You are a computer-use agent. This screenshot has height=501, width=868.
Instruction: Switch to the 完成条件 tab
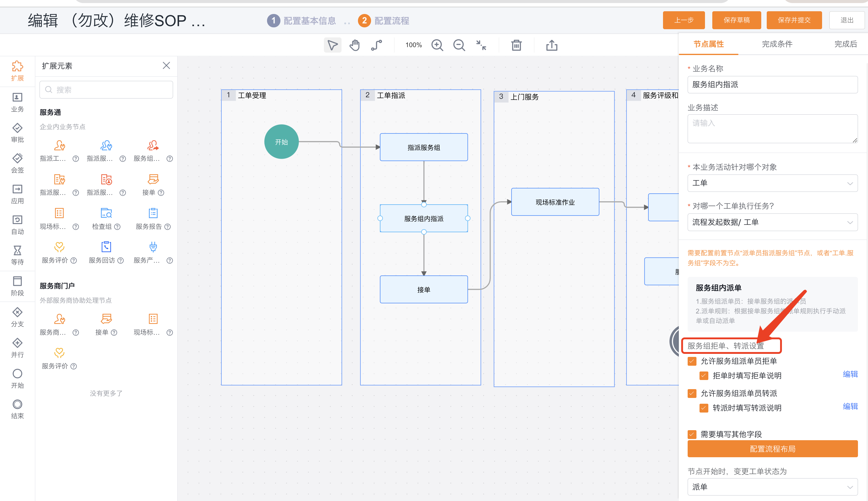777,44
